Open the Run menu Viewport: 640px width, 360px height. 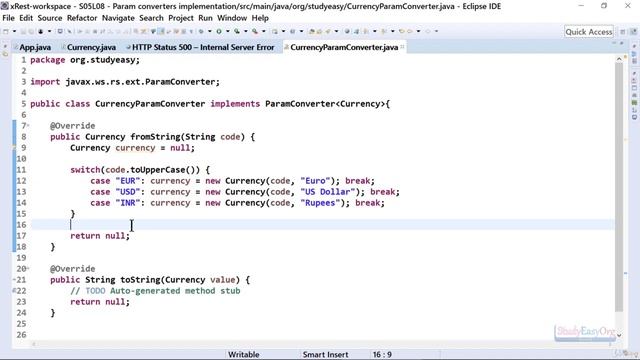[205, 18]
